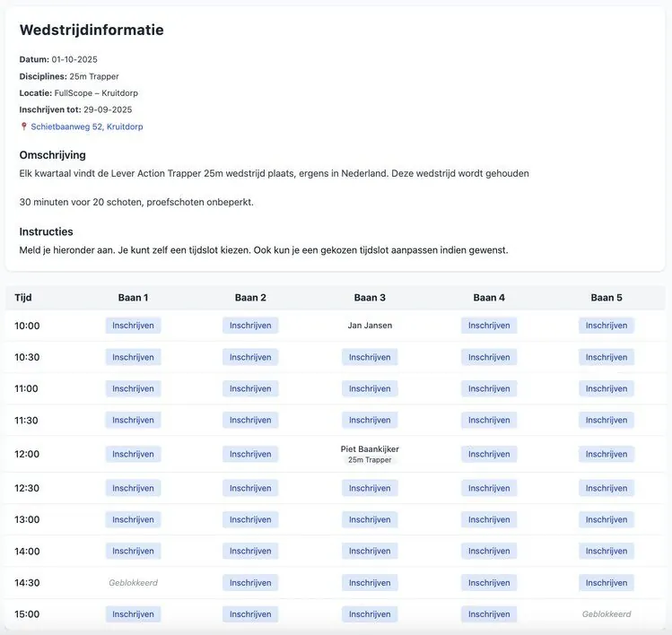Book the 12:30 Baan 1 slot
The height and width of the screenshot is (635, 672).
[134, 488]
